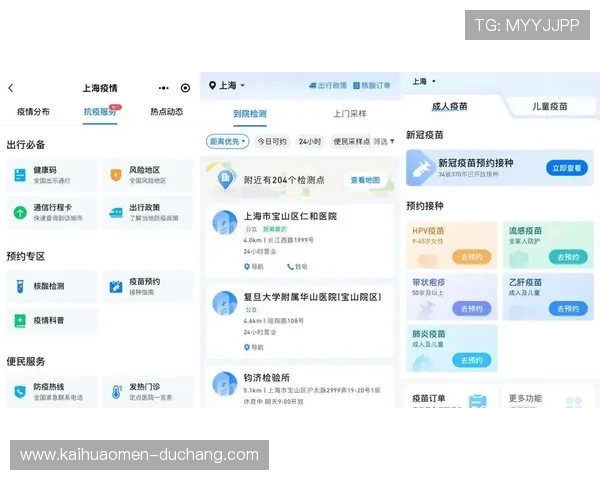The width and height of the screenshot is (600, 480).
Task: Tap 导航 navigation for 华山医院
Action: [254, 347]
